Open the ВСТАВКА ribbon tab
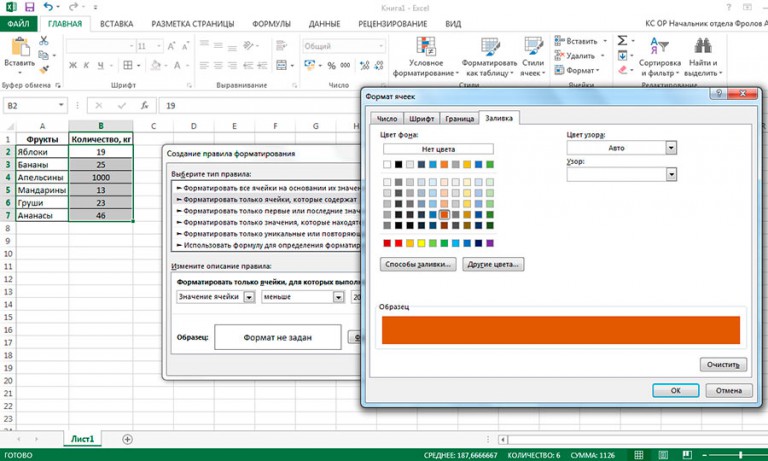Viewport: 768px width, 461px height. (x=117, y=24)
